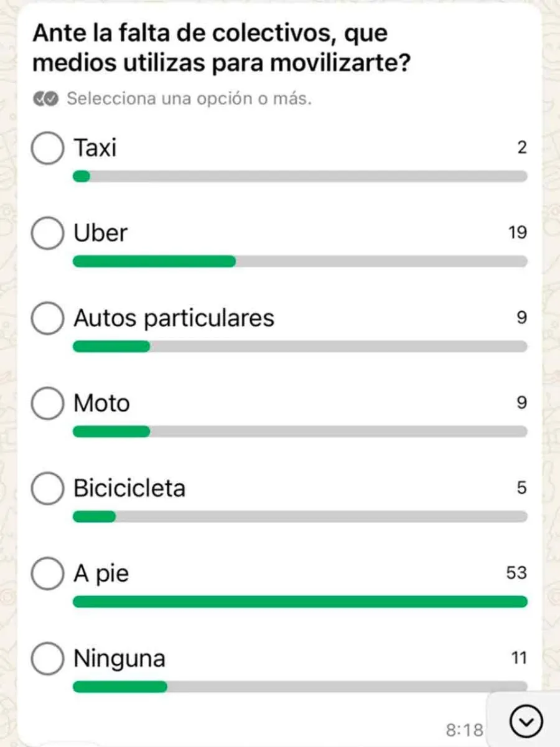560x747 pixels.
Task: Click the Autos particulares label text
Action: [x=174, y=318]
